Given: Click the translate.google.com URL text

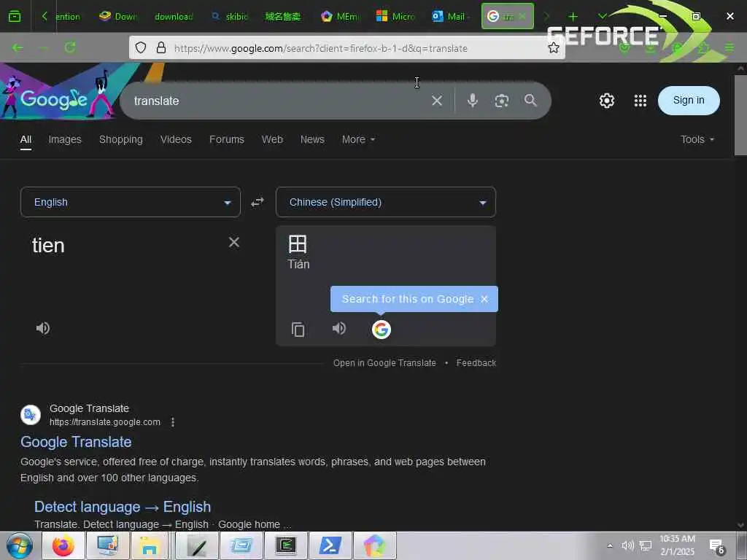Looking at the screenshot, I should (105, 422).
